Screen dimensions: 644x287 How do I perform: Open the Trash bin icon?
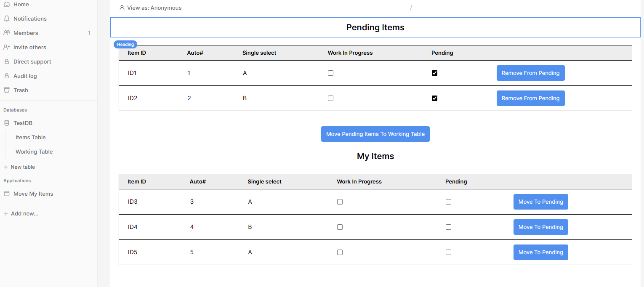point(6,90)
